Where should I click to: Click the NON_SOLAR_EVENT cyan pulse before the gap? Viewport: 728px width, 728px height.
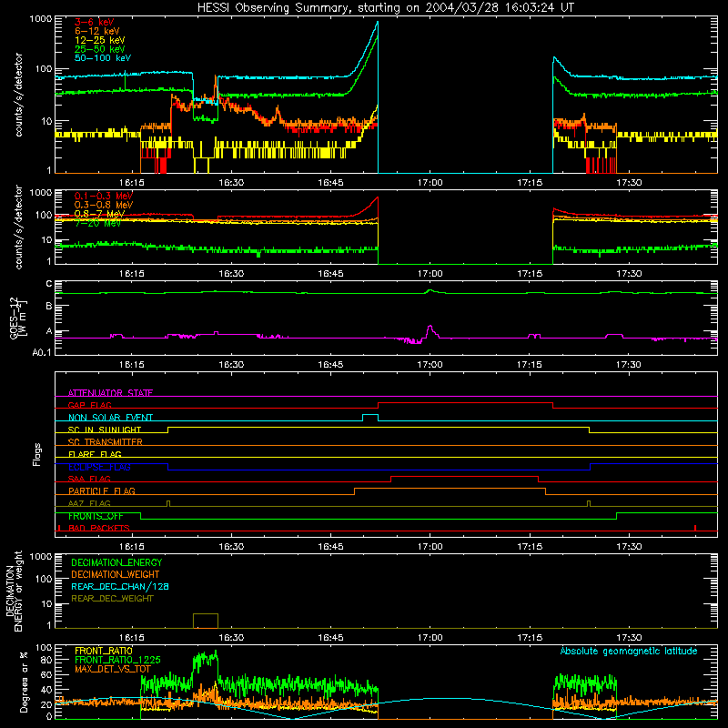[370, 415]
